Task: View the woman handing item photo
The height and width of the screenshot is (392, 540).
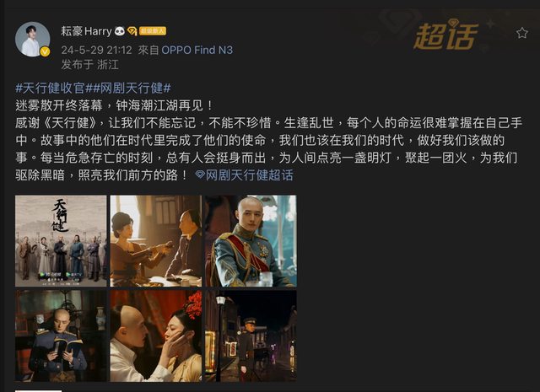Action: (156, 241)
